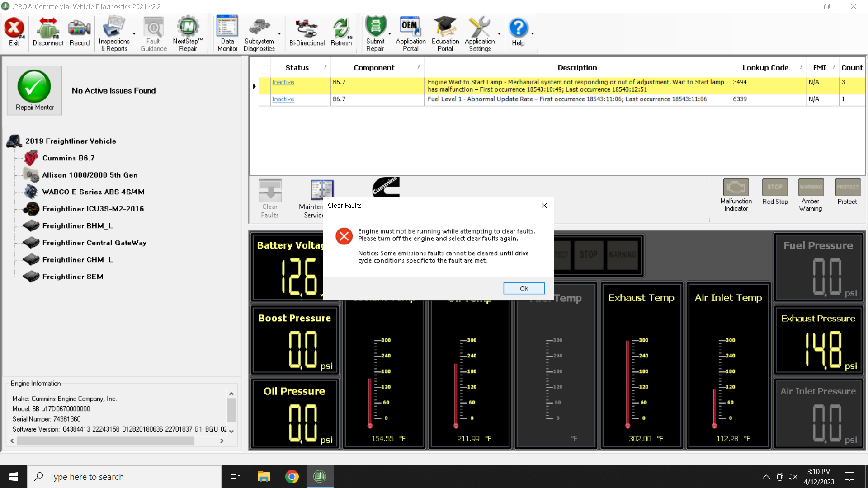
Task: Launch NextStep Repair
Action: [x=188, y=34]
